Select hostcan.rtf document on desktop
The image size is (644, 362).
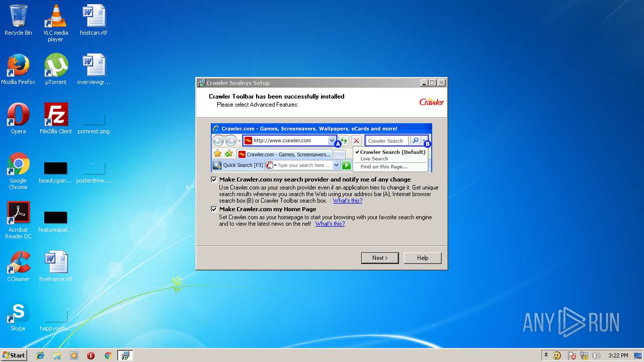tap(94, 20)
